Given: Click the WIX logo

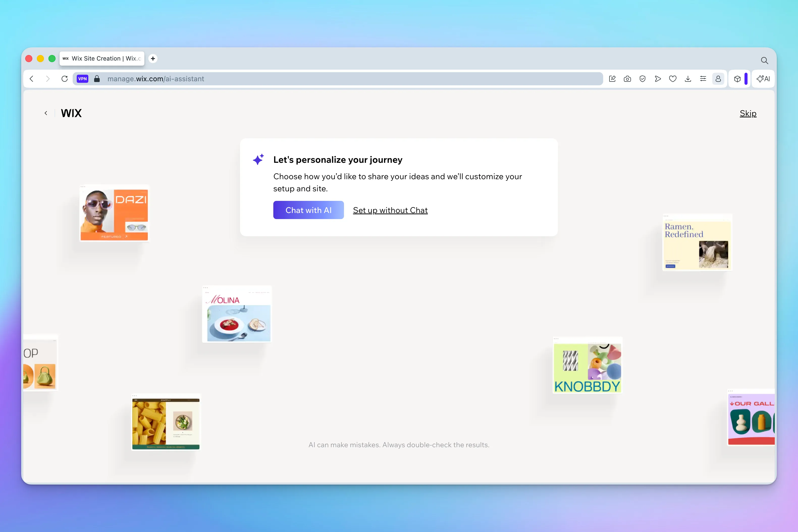Looking at the screenshot, I should 71,113.
